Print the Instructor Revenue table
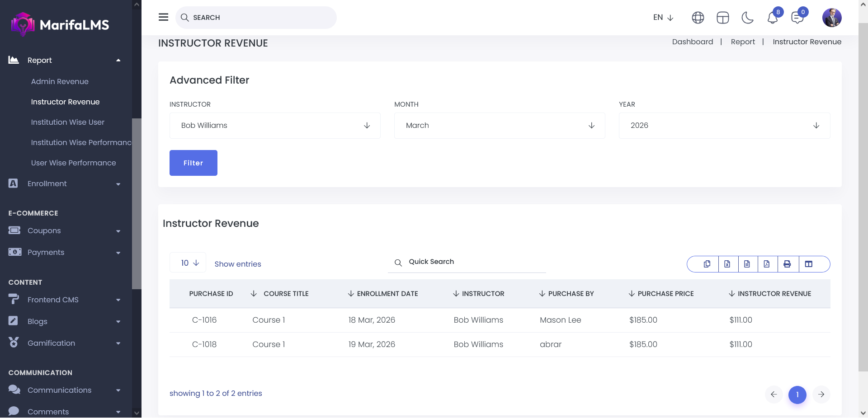868x418 pixels. (787, 264)
